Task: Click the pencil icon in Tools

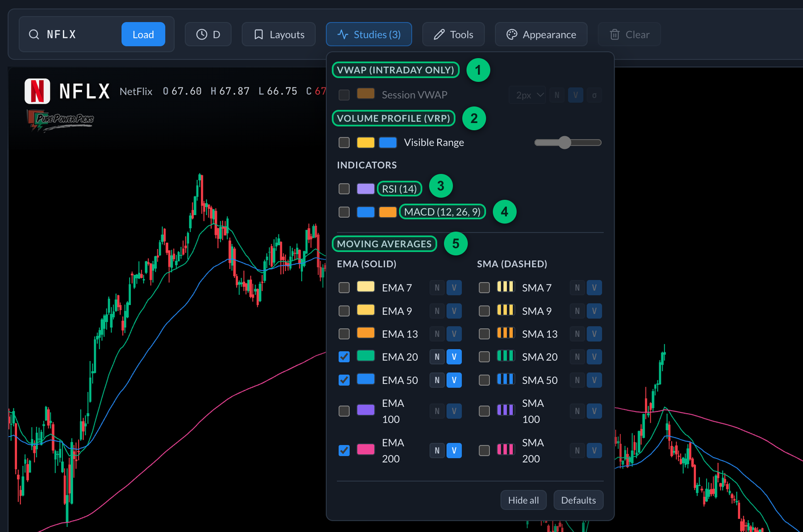Action: (439, 35)
